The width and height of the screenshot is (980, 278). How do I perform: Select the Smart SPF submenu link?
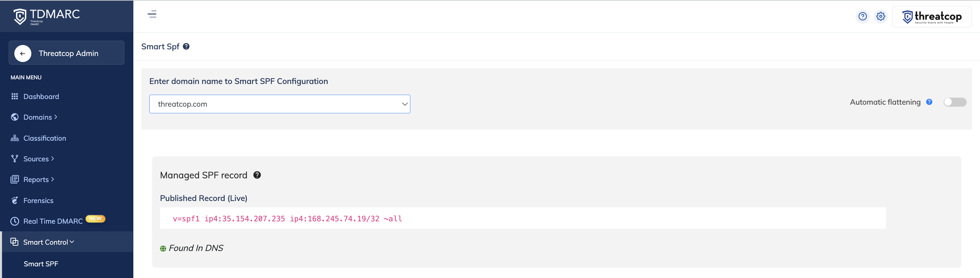41,264
